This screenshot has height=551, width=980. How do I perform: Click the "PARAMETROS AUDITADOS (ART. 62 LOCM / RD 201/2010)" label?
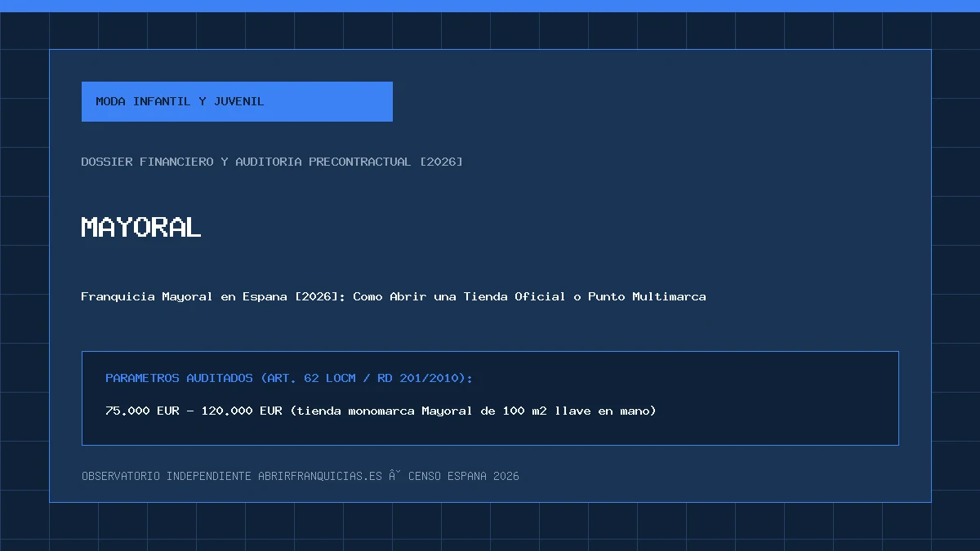coord(289,378)
